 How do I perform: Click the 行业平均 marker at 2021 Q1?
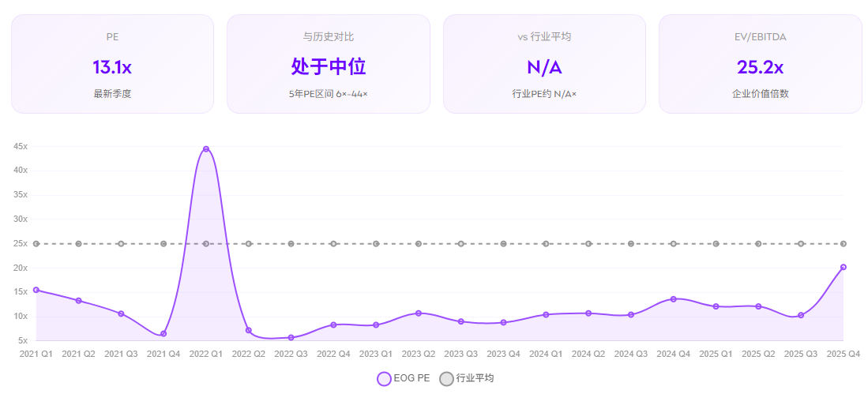point(36,244)
